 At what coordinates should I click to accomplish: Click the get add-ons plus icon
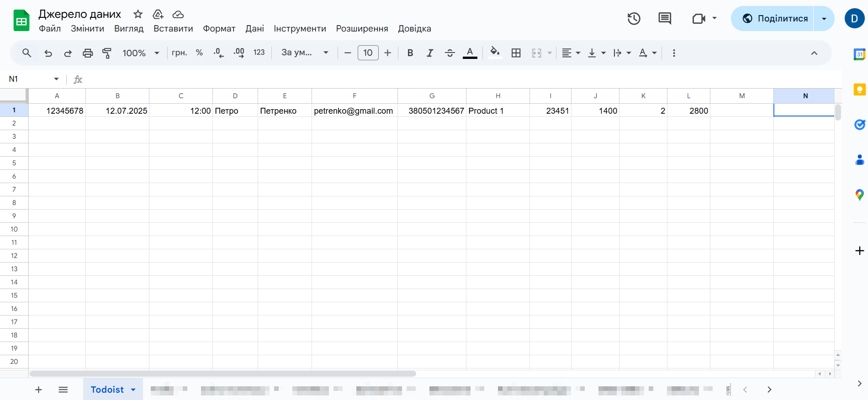(859, 251)
